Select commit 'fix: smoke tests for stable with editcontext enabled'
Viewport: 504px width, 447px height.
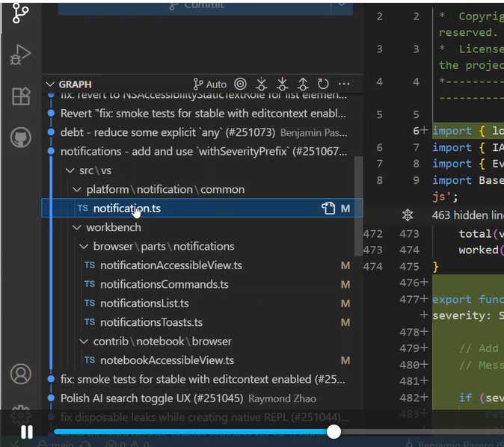click(203, 379)
